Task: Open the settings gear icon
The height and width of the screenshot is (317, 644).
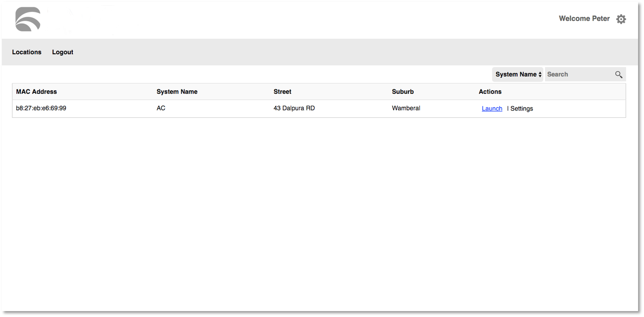Action: (x=621, y=19)
